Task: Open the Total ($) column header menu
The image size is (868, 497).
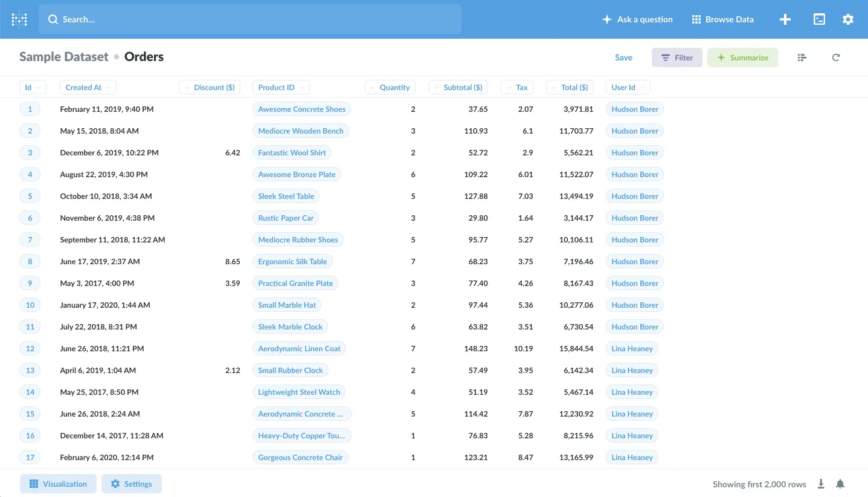Action: click(x=570, y=87)
